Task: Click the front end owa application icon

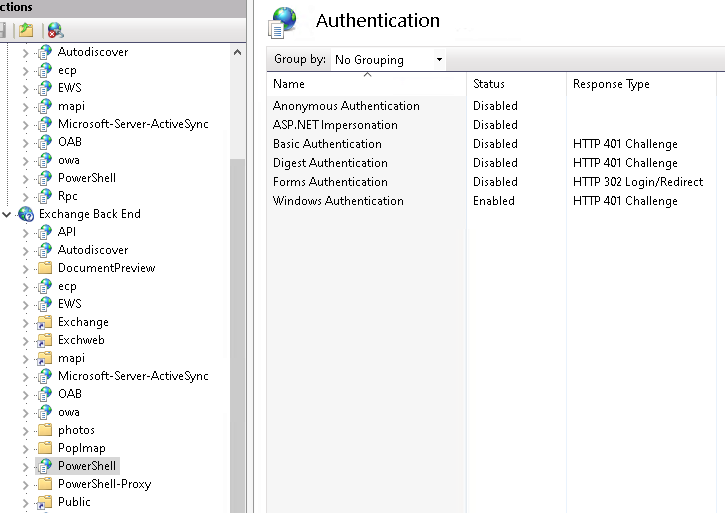Action: pos(45,160)
